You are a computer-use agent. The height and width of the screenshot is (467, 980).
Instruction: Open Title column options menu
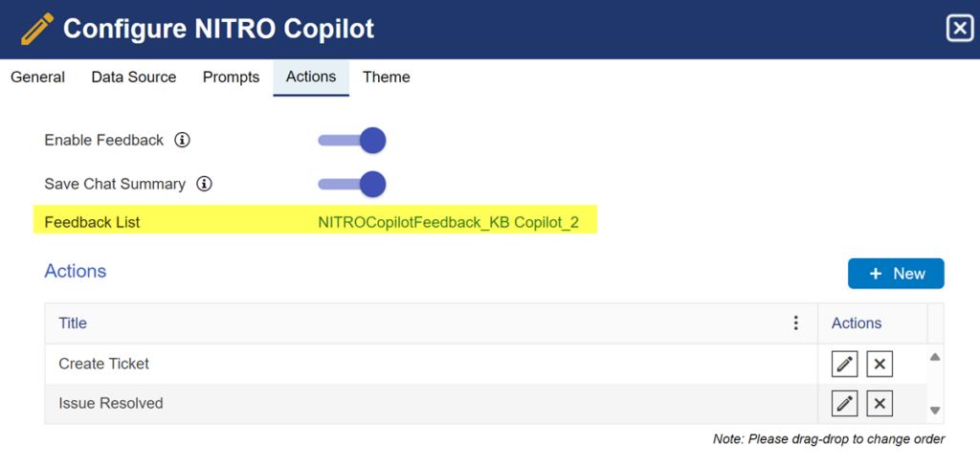pyautogui.click(x=795, y=322)
